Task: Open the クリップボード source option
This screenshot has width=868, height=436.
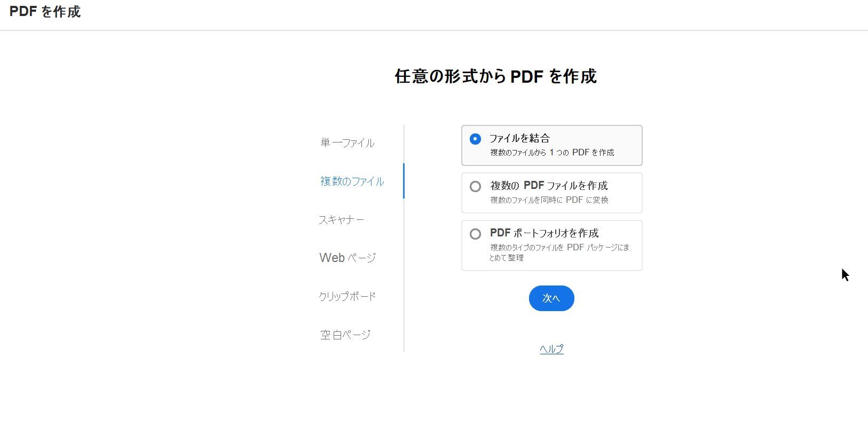Action: point(348,296)
